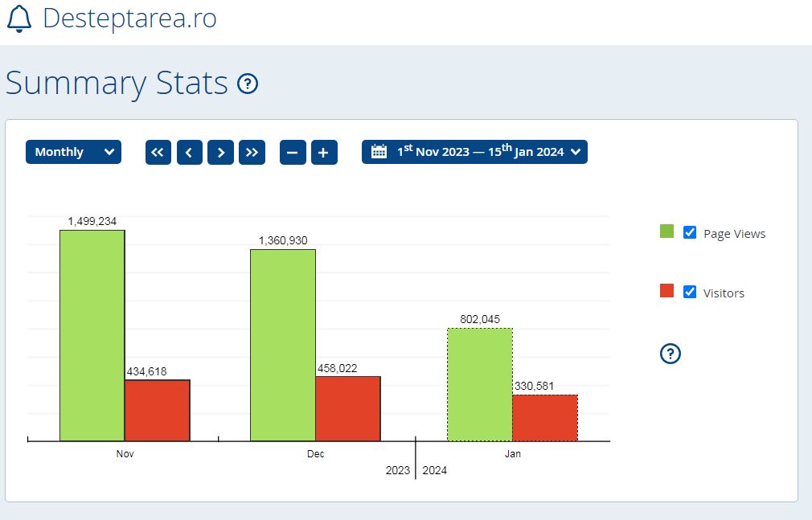This screenshot has width=812, height=520.
Task: Click the December Visitors bar
Action: (347, 408)
